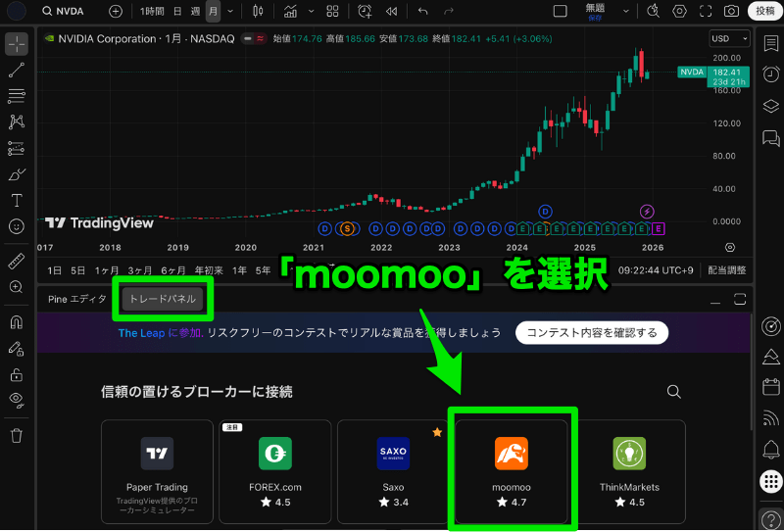This screenshot has height=532, width=784.
Task: Open the candlestick chart type selector
Action: [258, 12]
